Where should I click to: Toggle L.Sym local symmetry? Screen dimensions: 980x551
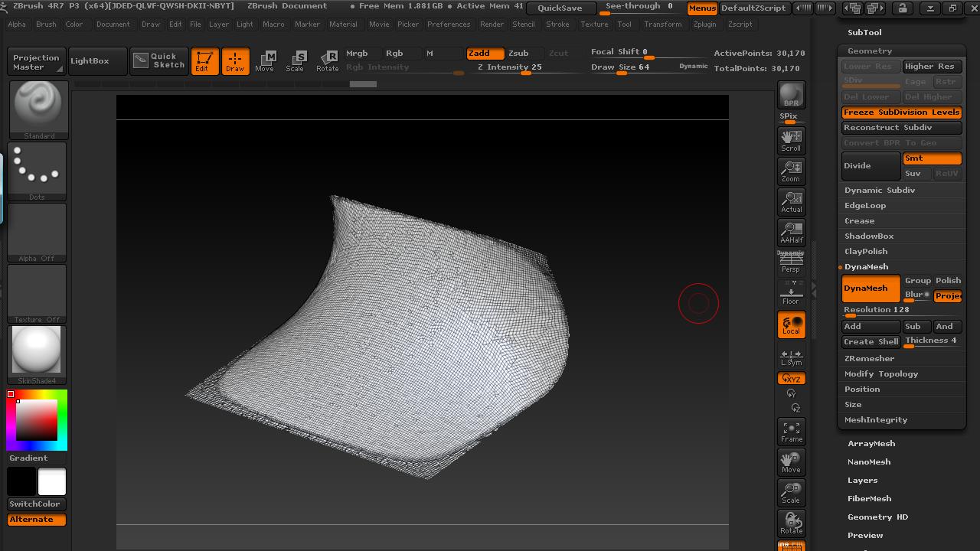[791, 357]
